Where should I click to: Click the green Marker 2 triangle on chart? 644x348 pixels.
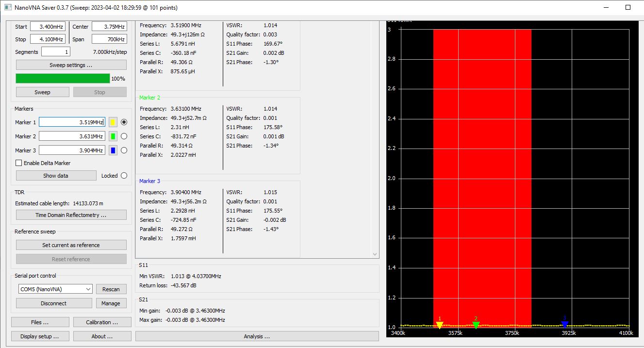[476, 325]
